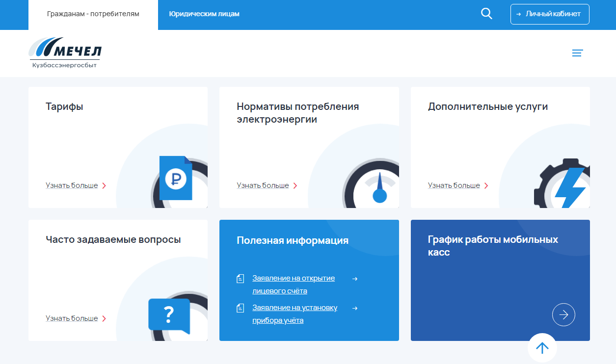Switch to Гражданам - потребителям tab
Image resolution: width=616 pixels, height=364 pixels.
93,14
